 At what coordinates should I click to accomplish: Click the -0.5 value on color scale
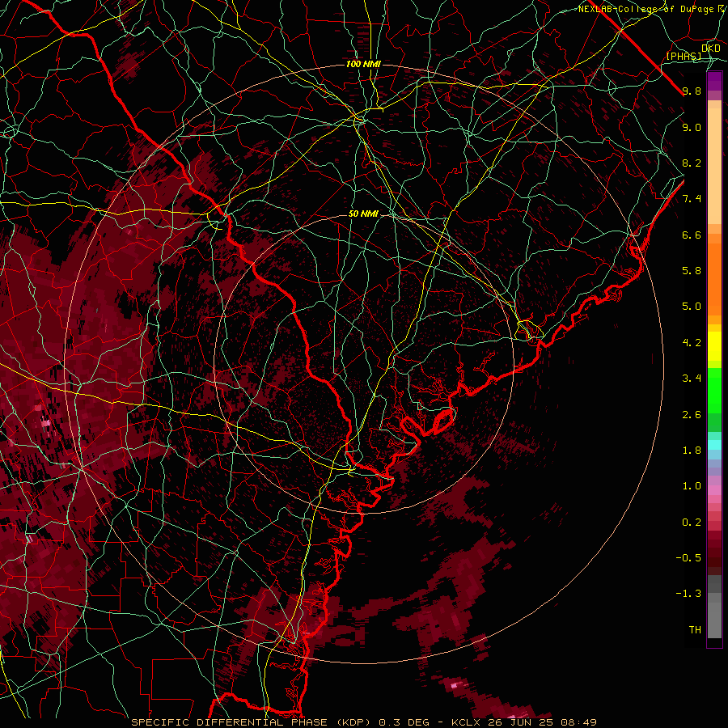[x=688, y=558]
